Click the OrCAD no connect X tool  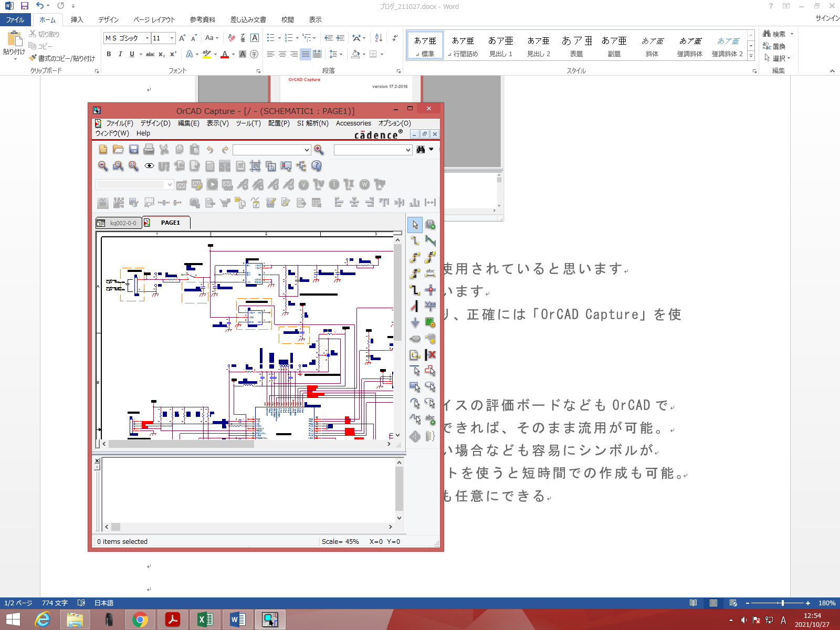click(x=430, y=355)
